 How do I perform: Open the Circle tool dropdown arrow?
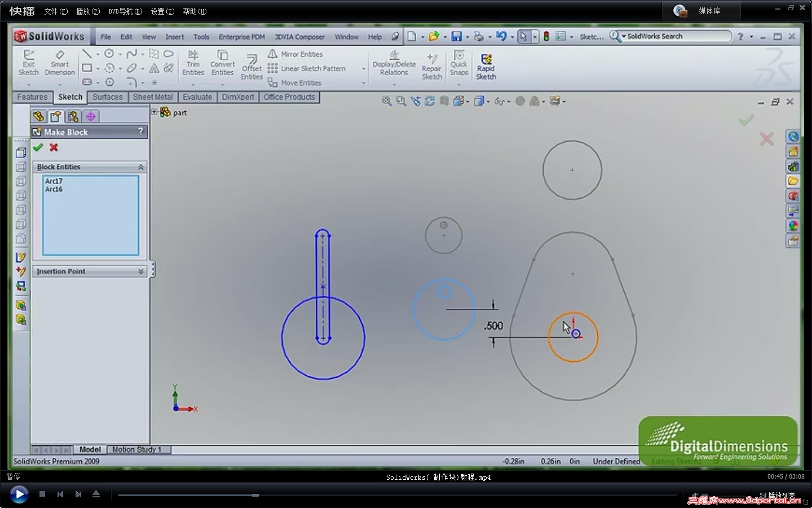click(x=120, y=54)
